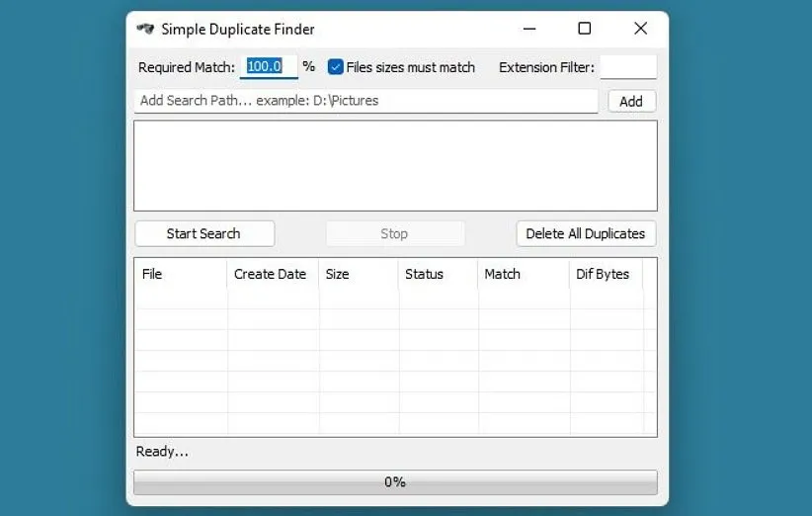Sort results by Size column header
Image resolution: width=812 pixels, height=516 pixels.
tap(358, 274)
